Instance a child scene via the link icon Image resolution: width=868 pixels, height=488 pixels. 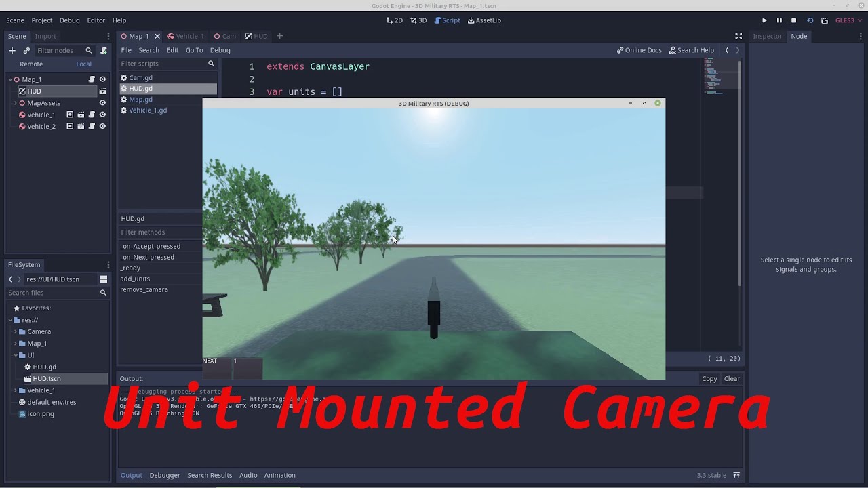coord(26,50)
